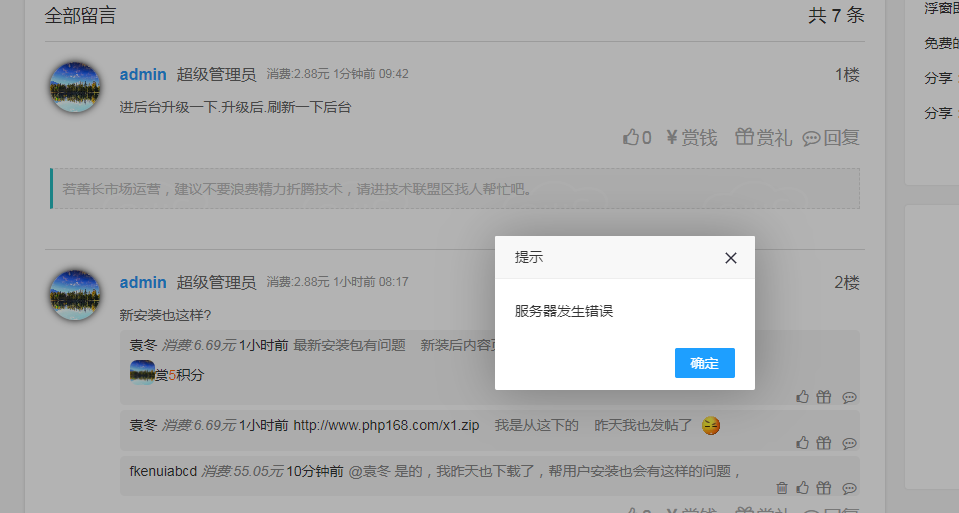This screenshot has height=513, width=959.
Task: Send gift on 袁冬's x1.zip reply
Action: (824, 443)
